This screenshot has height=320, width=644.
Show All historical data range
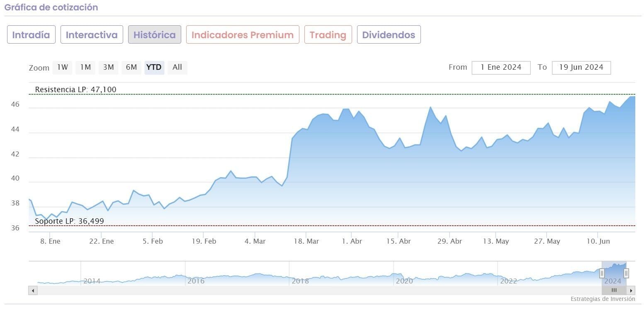pyautogui.click(x=177, y=67)
